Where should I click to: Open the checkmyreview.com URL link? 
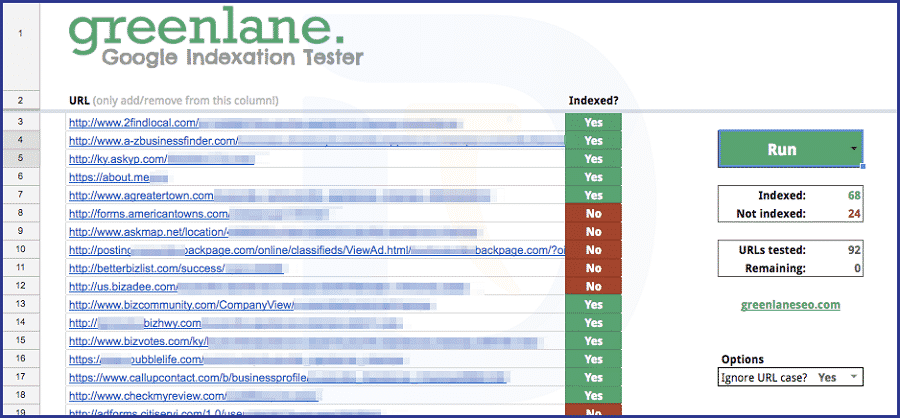pos(193,396)
